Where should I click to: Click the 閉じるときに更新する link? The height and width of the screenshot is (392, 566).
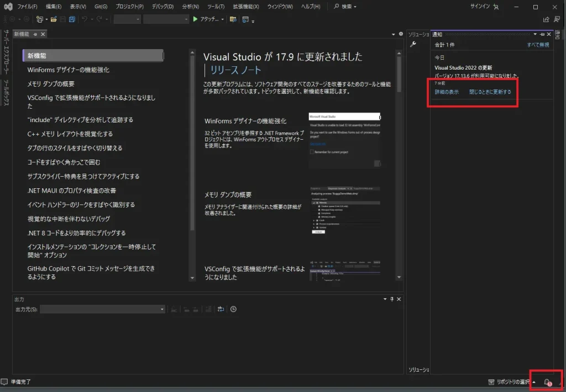(490, 92)
